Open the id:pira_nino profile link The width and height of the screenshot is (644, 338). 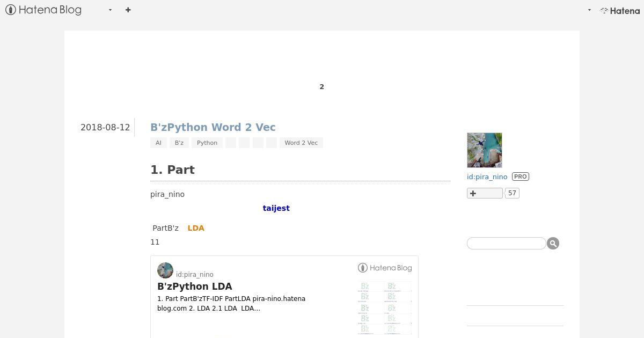(x=487, y=177)
